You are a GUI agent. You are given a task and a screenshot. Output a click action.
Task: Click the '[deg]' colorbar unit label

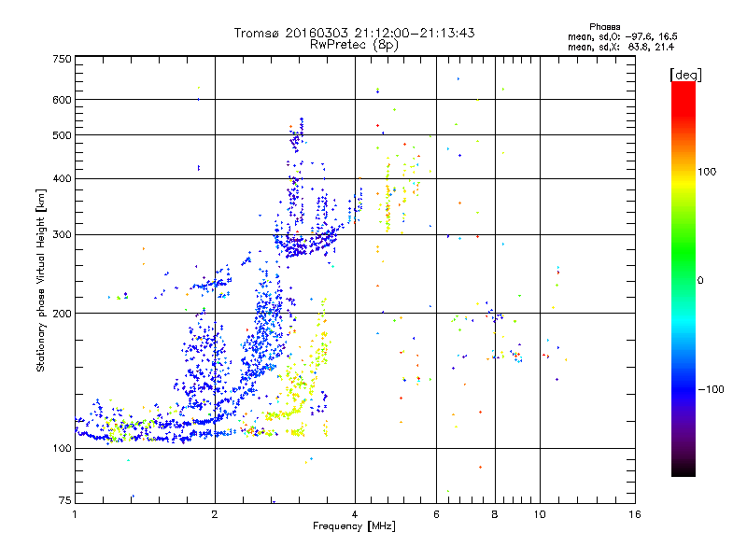point(685,75)
